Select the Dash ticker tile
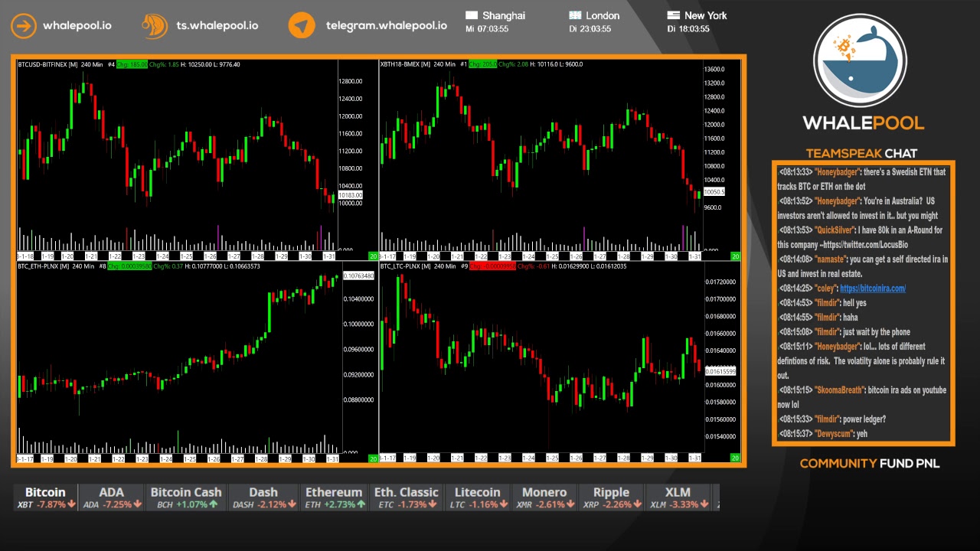Screen dimensions: 980x551 (x=263, y=497)
